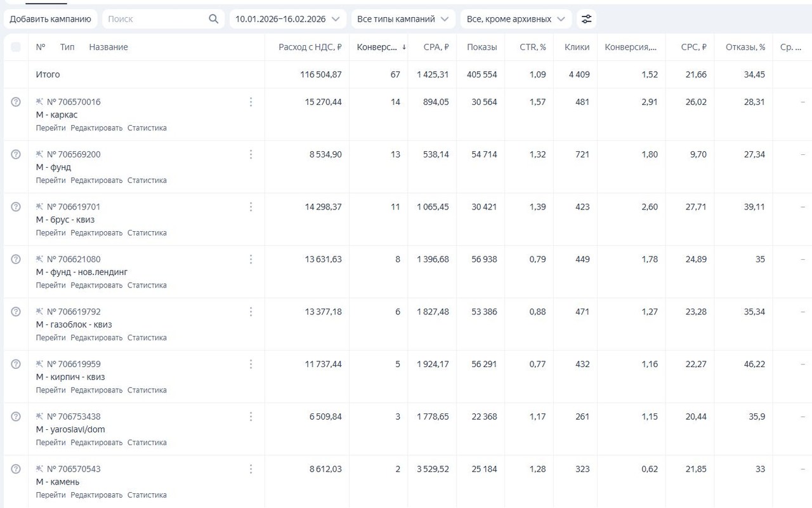This screenshot has height=508, width=812.
Task: Expand the Все типы кампаний dropdown
Action: point(403,19)
